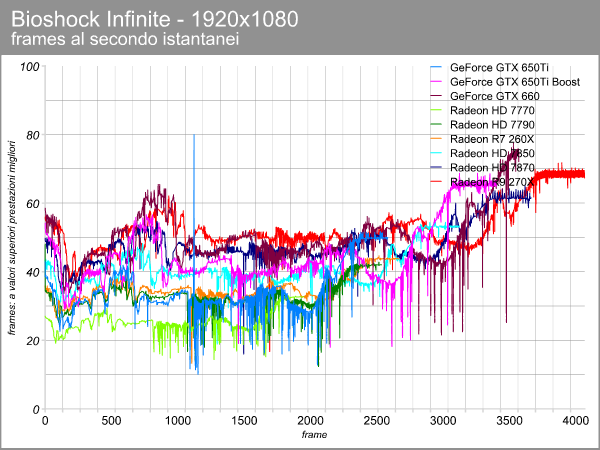Screen dimensions: 600x450
Task: Click the dark maroon GTX 660 legend swatch
Action: click(436, 96)
